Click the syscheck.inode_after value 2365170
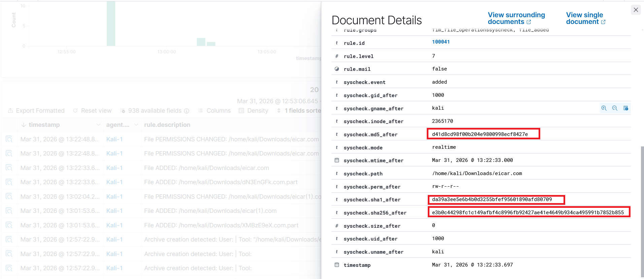Viewport: 644px width, 279px height. tap(443, 121)
